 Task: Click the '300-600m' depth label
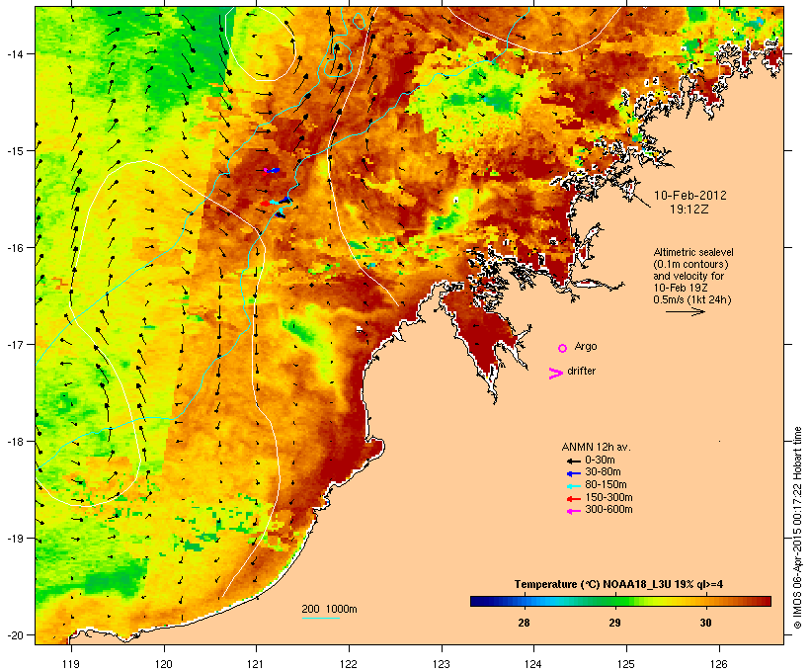(x=608, y=510)
